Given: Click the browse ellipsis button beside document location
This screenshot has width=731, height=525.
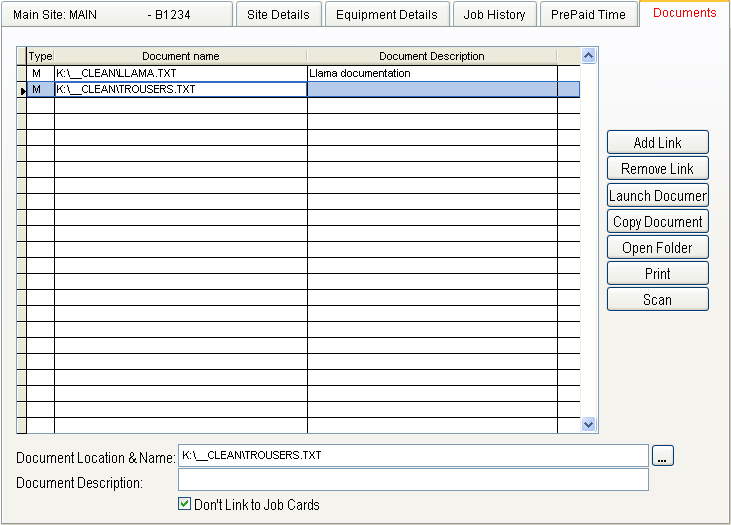Looking at the screenshot, I should point(664,456).
